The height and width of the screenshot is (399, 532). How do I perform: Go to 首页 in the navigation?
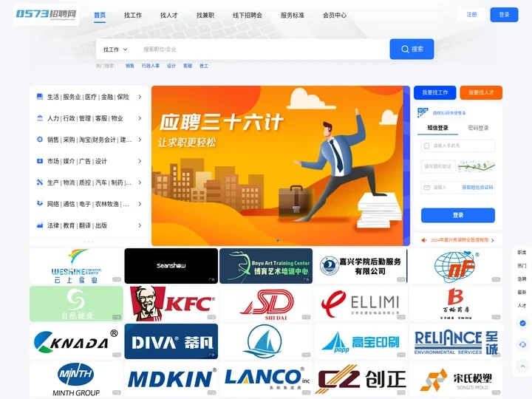click(100, 16)
